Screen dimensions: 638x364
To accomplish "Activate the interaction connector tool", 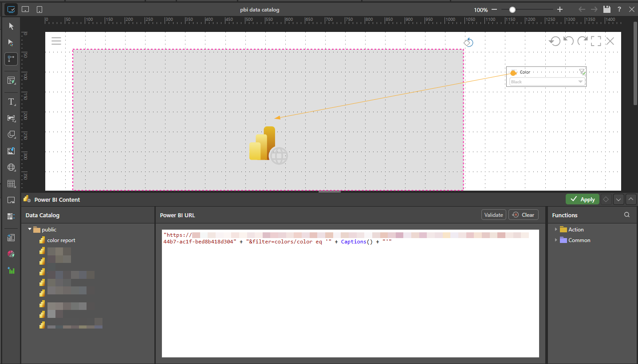I will coord(11,59).
